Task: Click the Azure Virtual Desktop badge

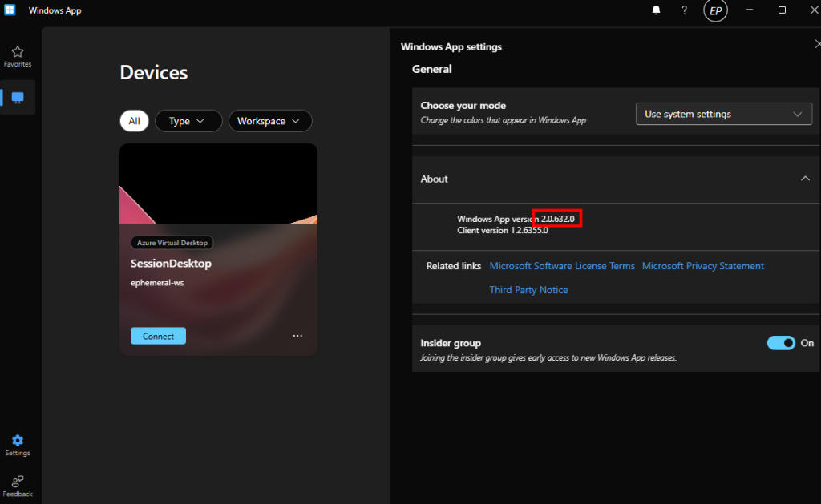Action: click(172, 243)
